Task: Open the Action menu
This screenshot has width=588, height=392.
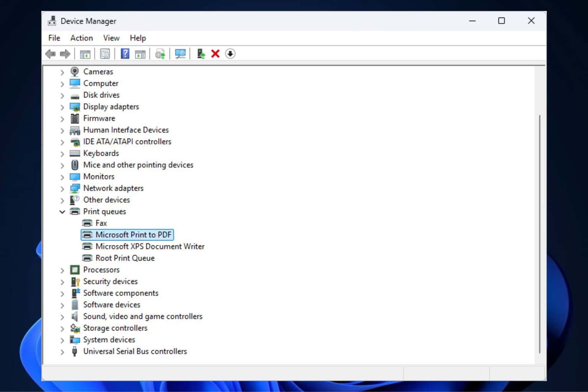Action: tap(81, 38)
